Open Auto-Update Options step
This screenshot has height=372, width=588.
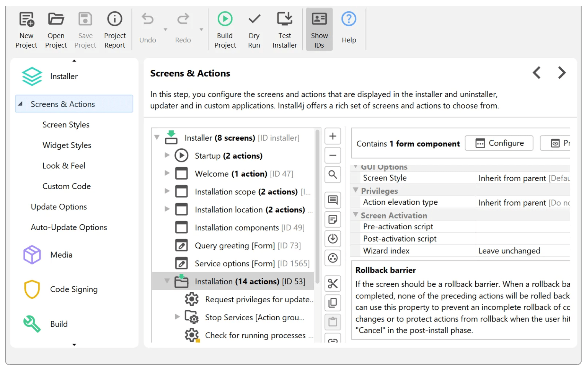69,227
